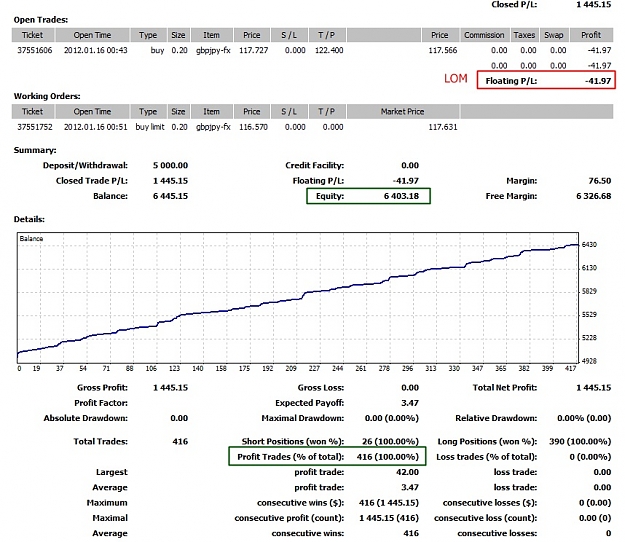Click consecutive profit value 1 445.15 (416)
The width and height of the screenshot is (625, 542).
(x=389, y=518)
